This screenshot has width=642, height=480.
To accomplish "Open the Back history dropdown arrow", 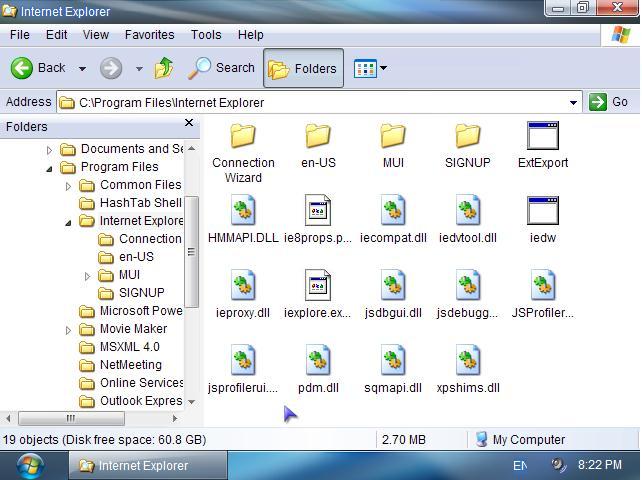I will [x=82, y=69].
